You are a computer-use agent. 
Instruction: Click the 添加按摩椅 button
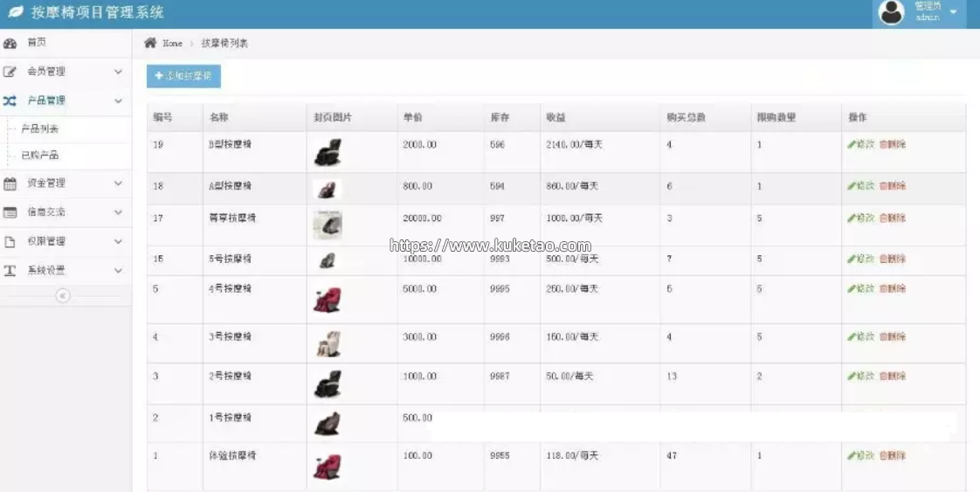pos(183,76)
